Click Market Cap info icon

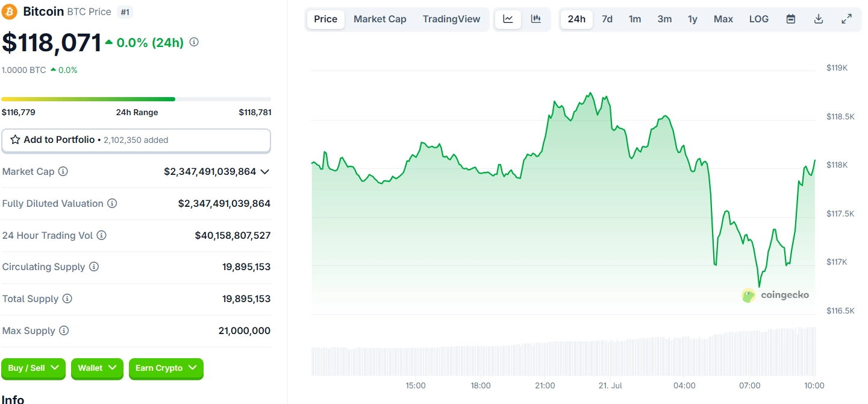(63, 171)
